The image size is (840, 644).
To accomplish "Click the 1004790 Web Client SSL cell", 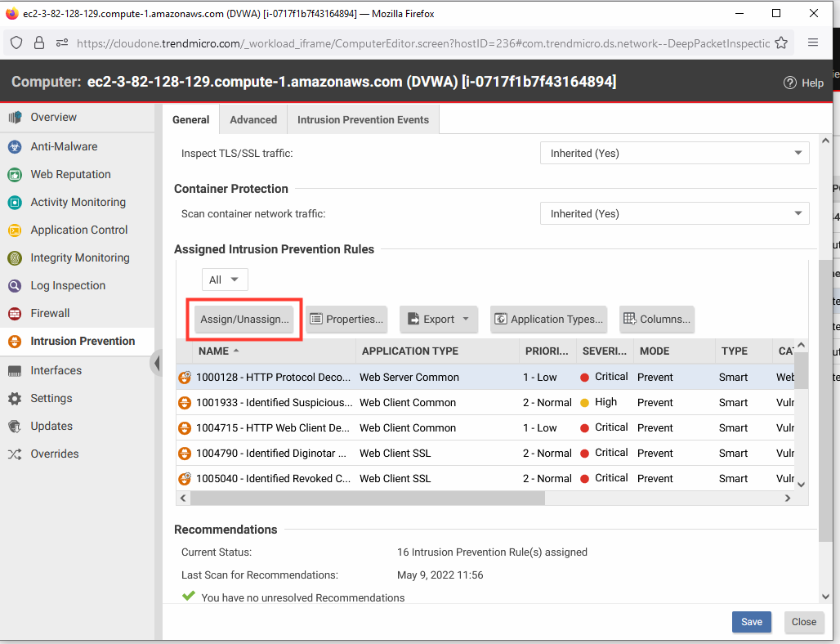I will click(395, 454).
